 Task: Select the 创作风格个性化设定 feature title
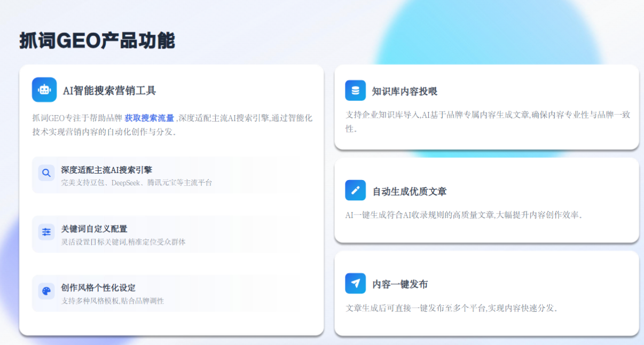click(x=98, y=288)
